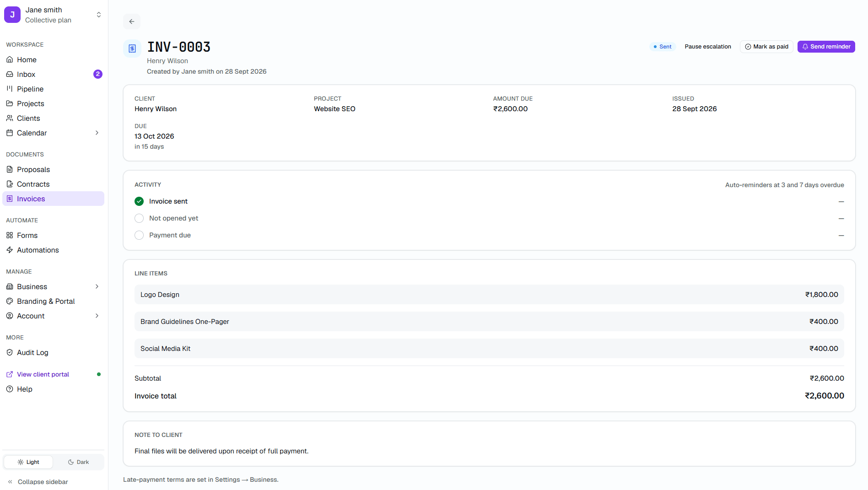Click the Home icon in sidebar
The image size is (868, 490).
10,59
